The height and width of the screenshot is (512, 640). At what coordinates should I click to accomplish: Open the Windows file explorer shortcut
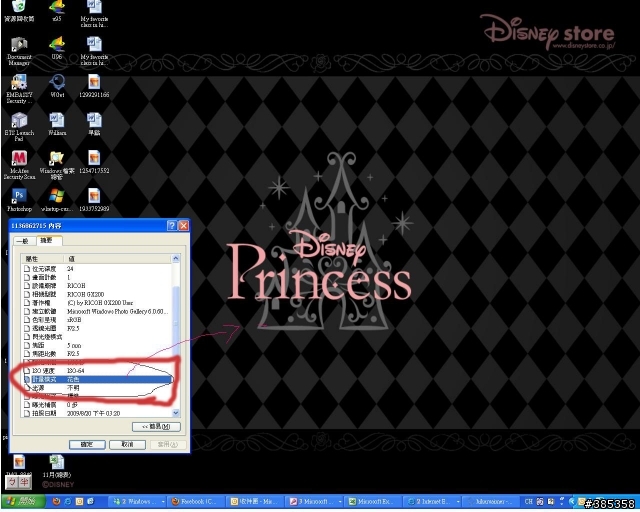click(x=57, y=165)
